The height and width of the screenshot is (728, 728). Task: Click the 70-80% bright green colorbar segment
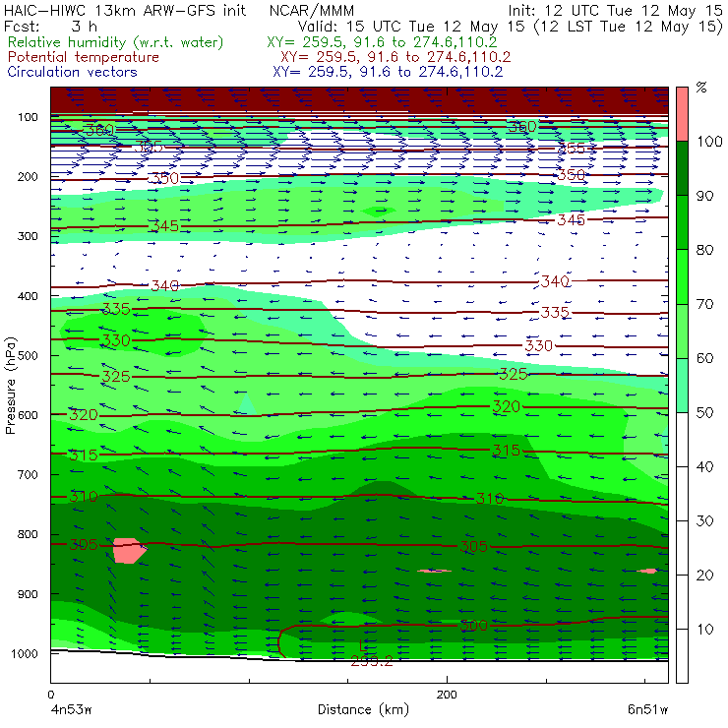click(682, 276)
